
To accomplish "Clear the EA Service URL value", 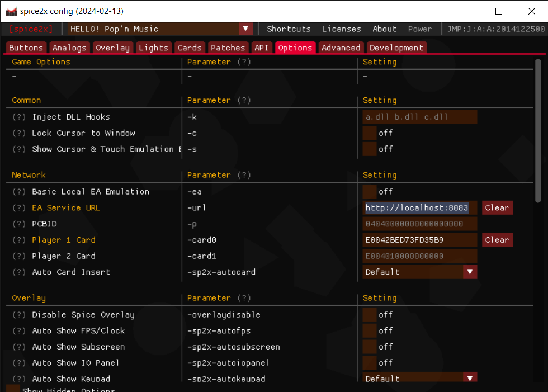I will click(x=497, y=207).
